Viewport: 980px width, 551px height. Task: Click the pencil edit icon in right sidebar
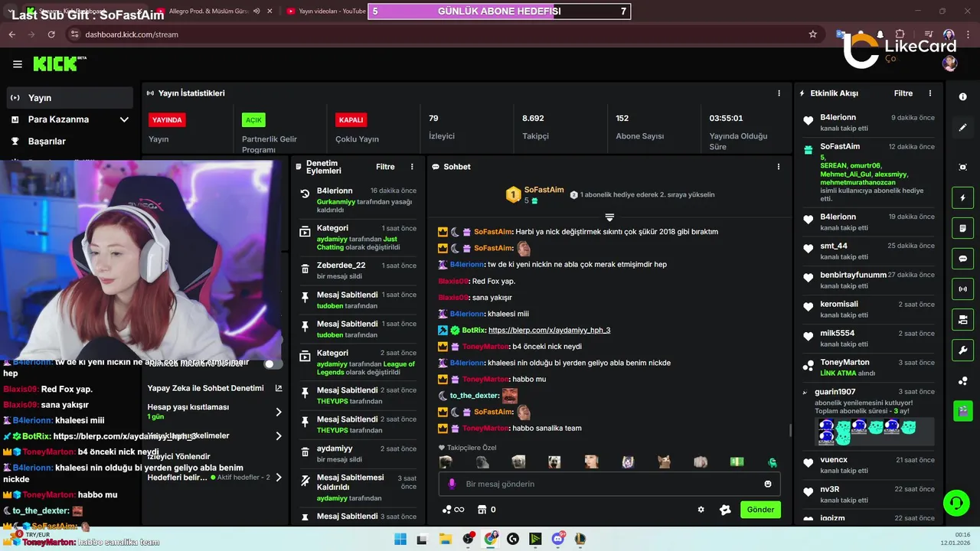pos(962,127)
